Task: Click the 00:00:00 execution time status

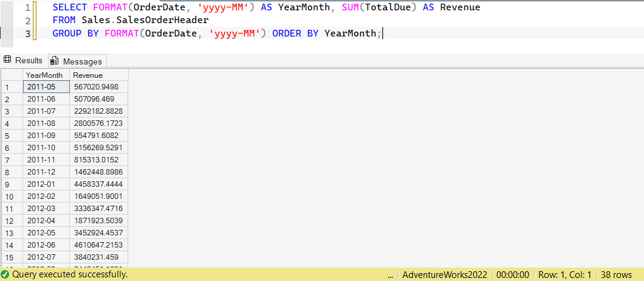Action: pyautogui.click(x=513, y=274)
